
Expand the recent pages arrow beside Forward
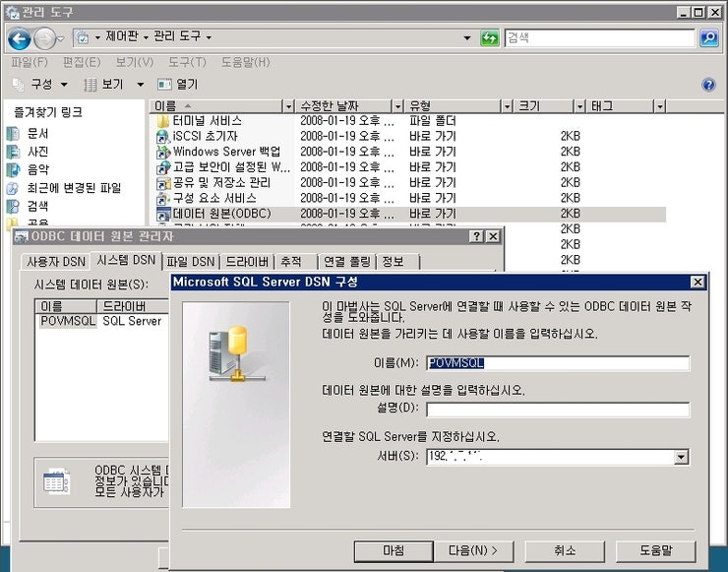click(x=61, y=38)
